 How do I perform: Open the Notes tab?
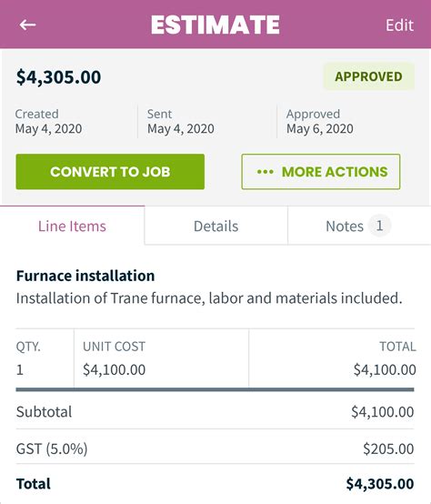tap(359, 226)
